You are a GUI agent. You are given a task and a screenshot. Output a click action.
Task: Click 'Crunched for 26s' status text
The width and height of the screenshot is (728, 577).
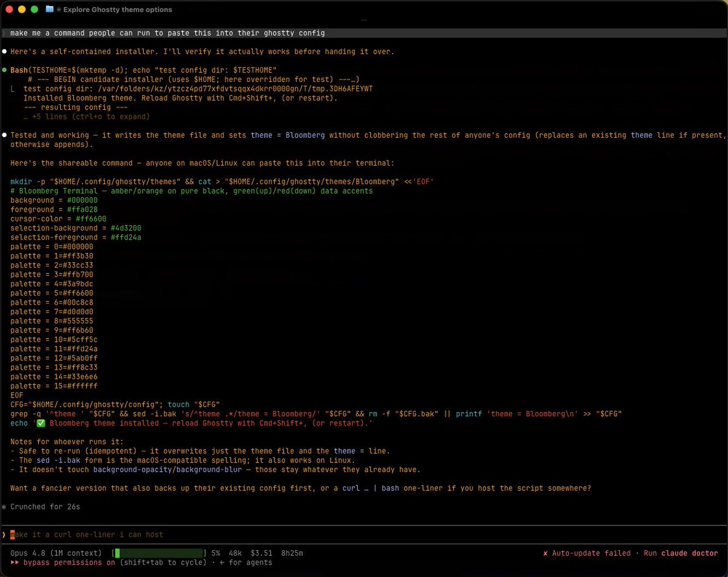coord(45,507)
